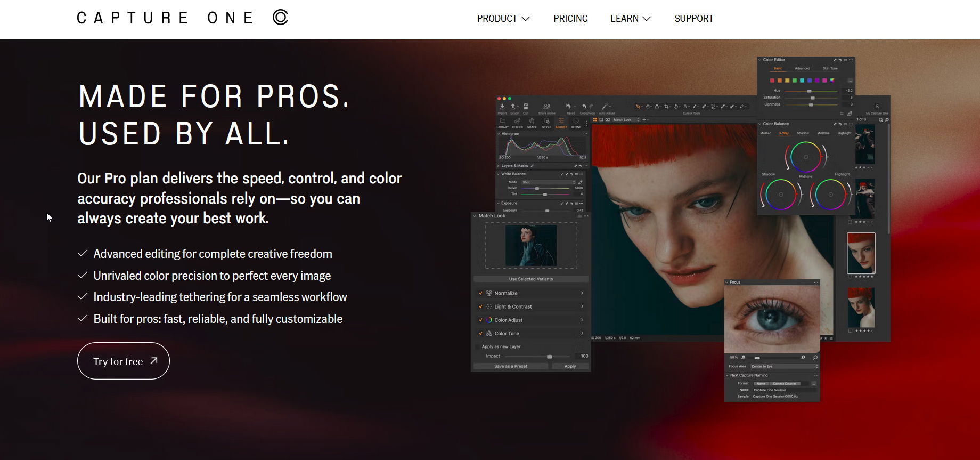Uncheck the Color Tone checkbox
This screenshot has width=980, height=460.
pos(480,334)
